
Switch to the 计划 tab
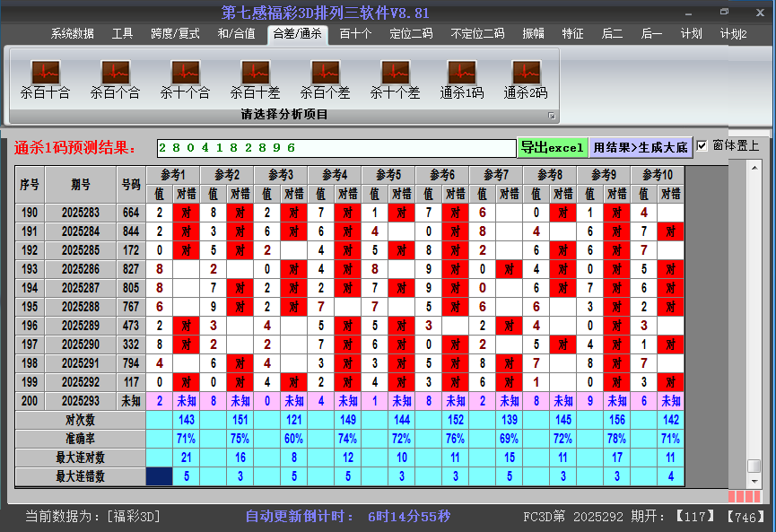coord(691,34)
